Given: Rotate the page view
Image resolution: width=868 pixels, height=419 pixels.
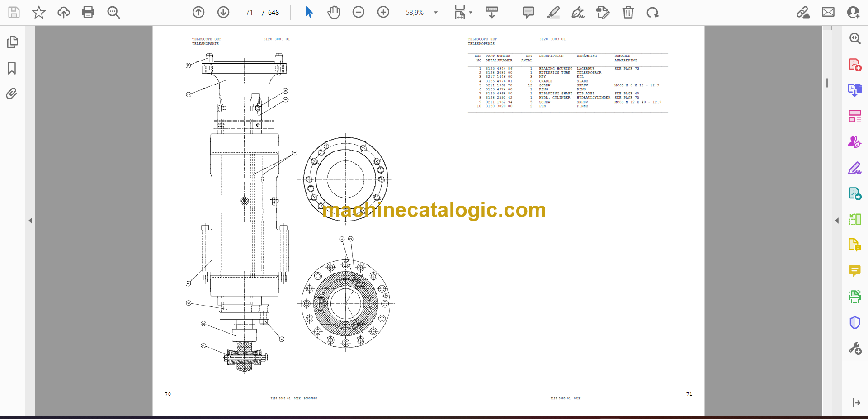Looking at the screenshot, I should 653,12.
